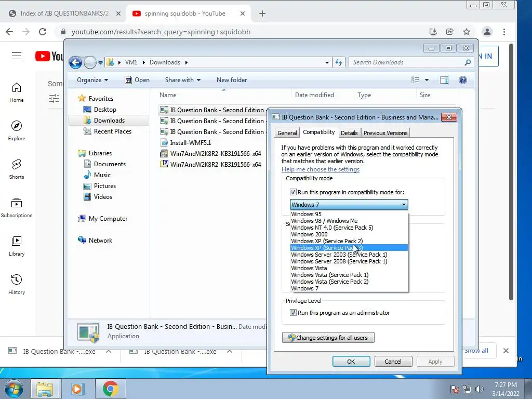The image size is (532, 399).
Task: Open YouTube hamburger guide menu
Action: click(17, 56)
